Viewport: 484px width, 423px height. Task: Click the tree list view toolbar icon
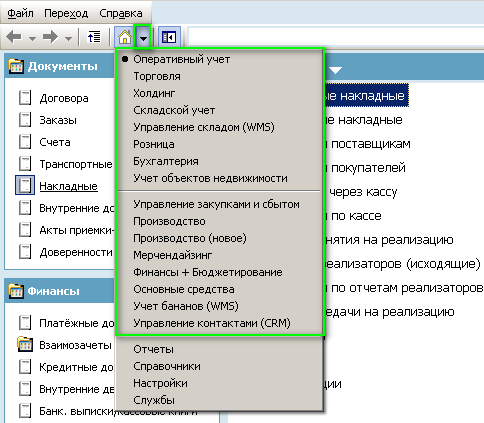point(94,37)
